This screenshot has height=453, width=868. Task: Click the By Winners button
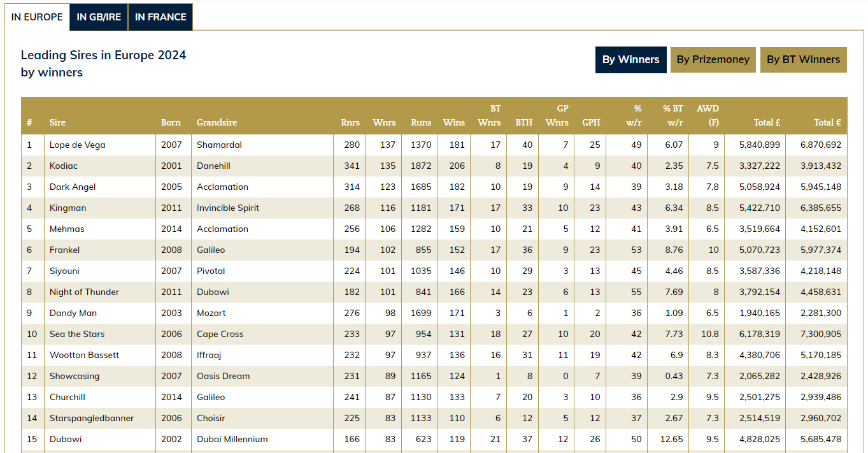(630, 59)
